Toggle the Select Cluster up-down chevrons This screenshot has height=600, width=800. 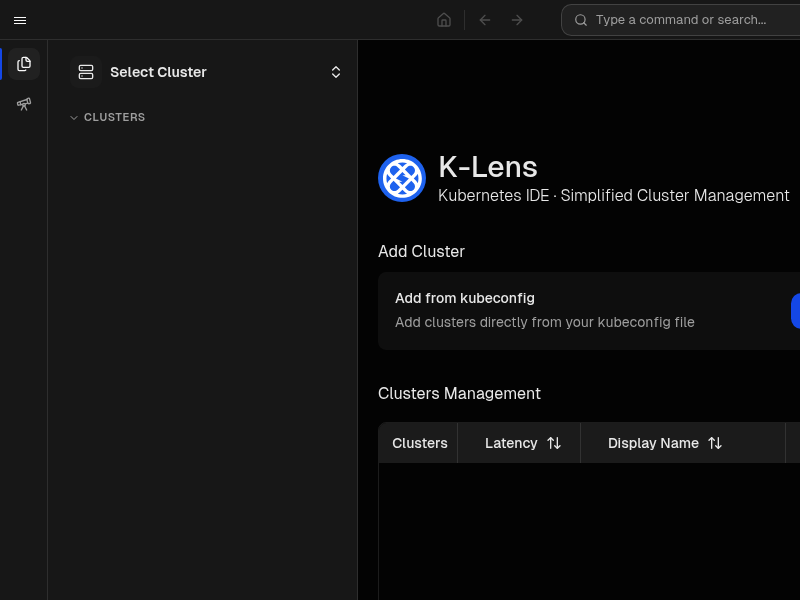[336, 72]
